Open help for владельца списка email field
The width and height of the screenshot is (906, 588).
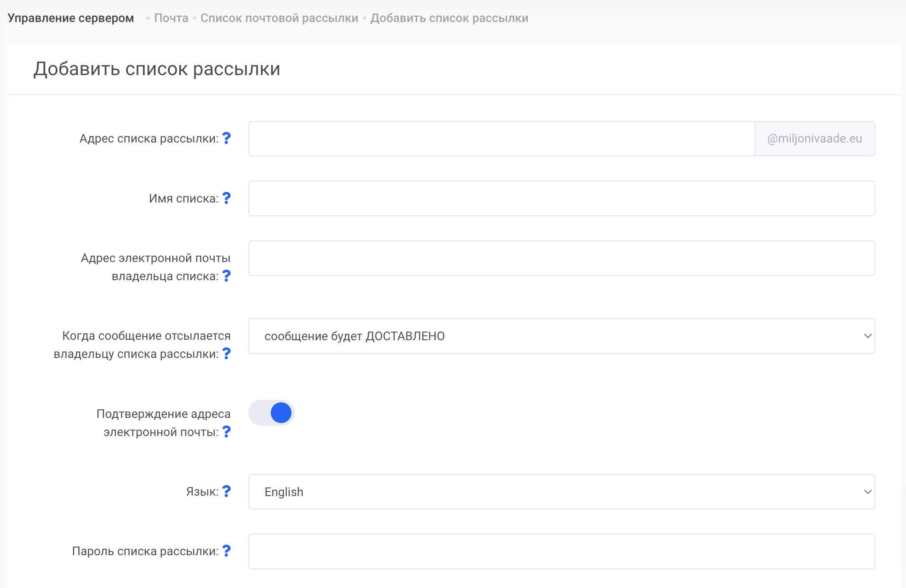tap(226, 276)
